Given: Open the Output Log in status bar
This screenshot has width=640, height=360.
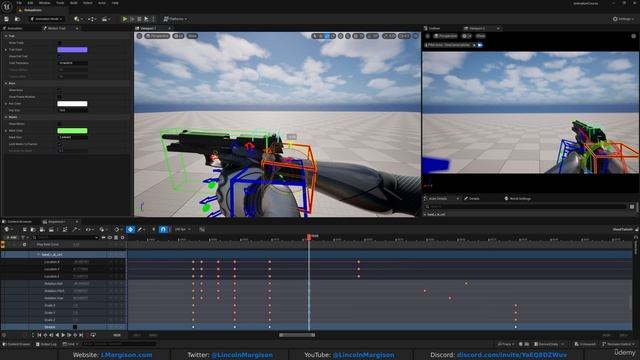Looking at the screenshot, I should tap(46, 344).
